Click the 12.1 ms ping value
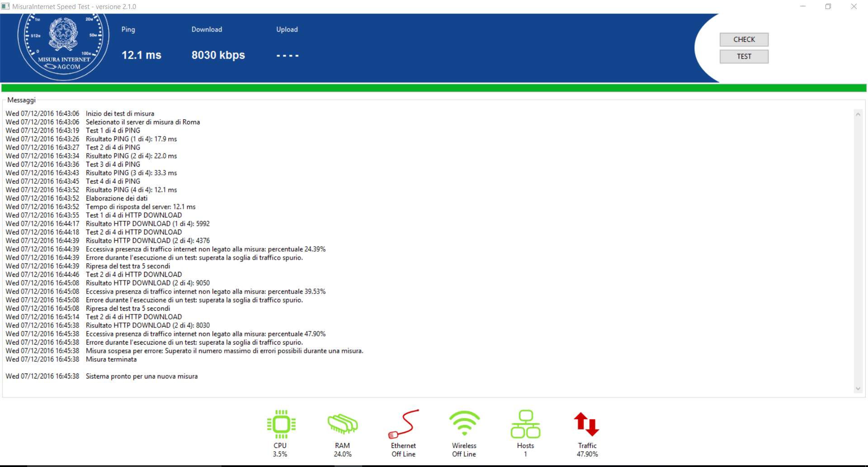The width and height of the screenshot is (868, 467). point(142,55)
